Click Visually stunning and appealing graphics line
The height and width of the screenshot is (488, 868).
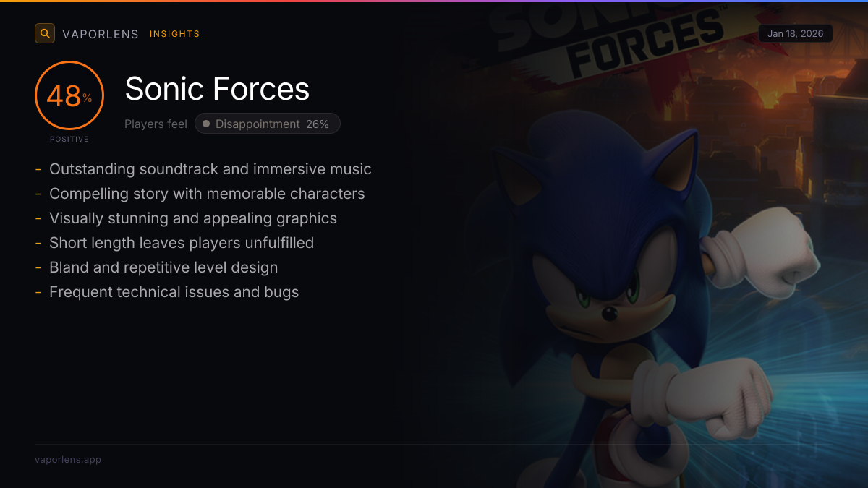coord(193,218)
